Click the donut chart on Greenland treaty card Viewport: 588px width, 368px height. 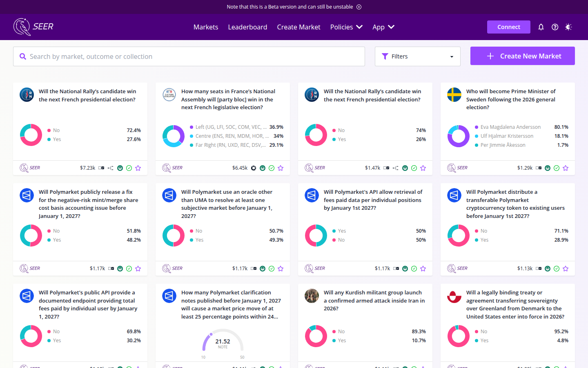pyautogui.click(x=459, y=336)
